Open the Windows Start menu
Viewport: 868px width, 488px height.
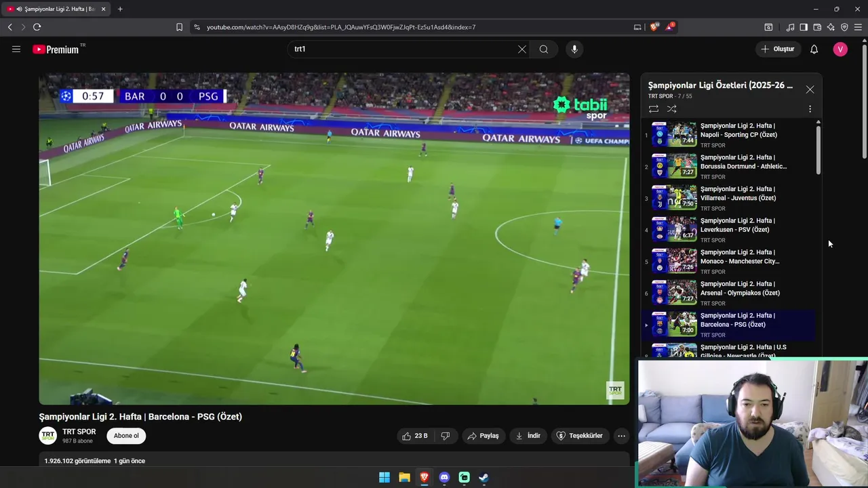click(x=384, y=478)
